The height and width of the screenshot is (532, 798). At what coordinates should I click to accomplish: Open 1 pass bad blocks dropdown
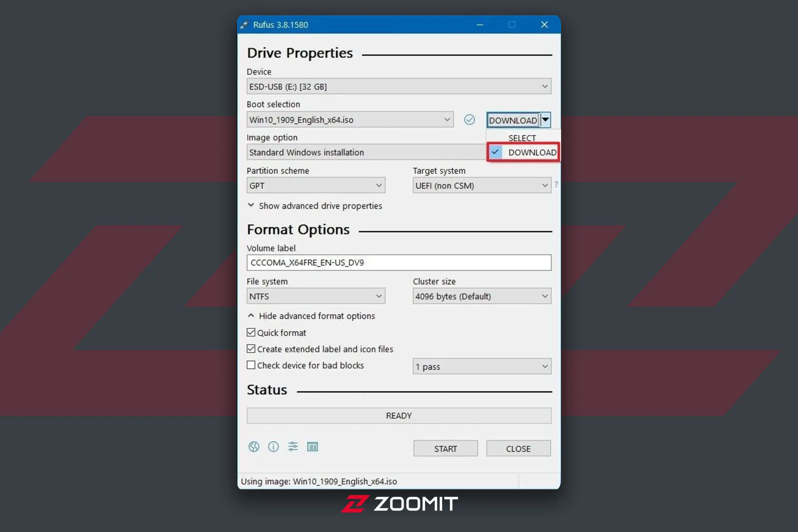point(544,366)
